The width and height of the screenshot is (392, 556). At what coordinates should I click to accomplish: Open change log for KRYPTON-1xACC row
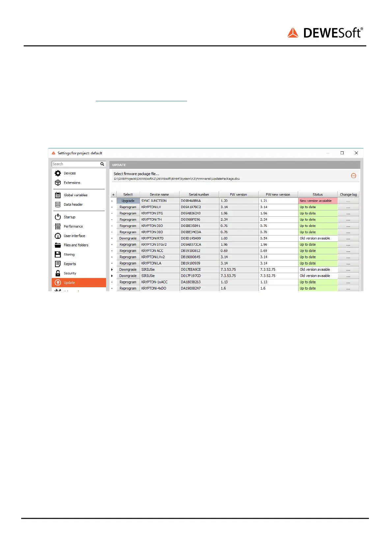pyautogui.click(x=348, y=282)
